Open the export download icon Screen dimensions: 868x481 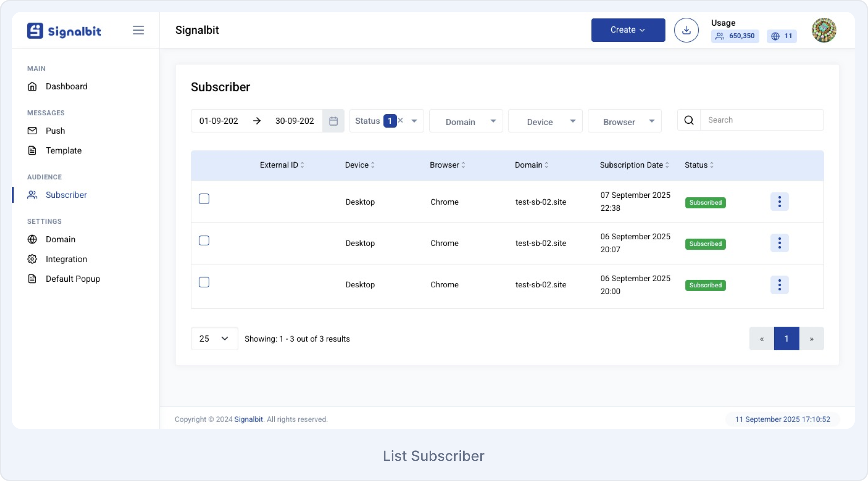(686, 30)
